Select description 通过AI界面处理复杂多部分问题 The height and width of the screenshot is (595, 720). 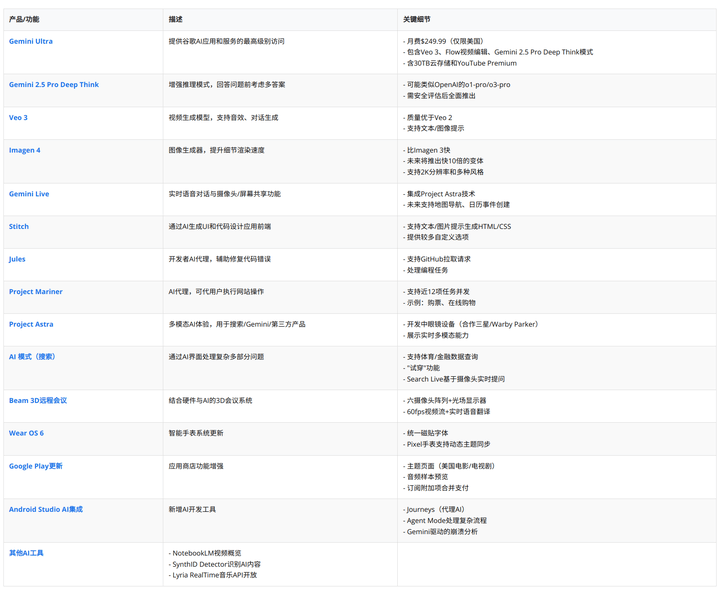pyautogui.click(x=216, y=357)
